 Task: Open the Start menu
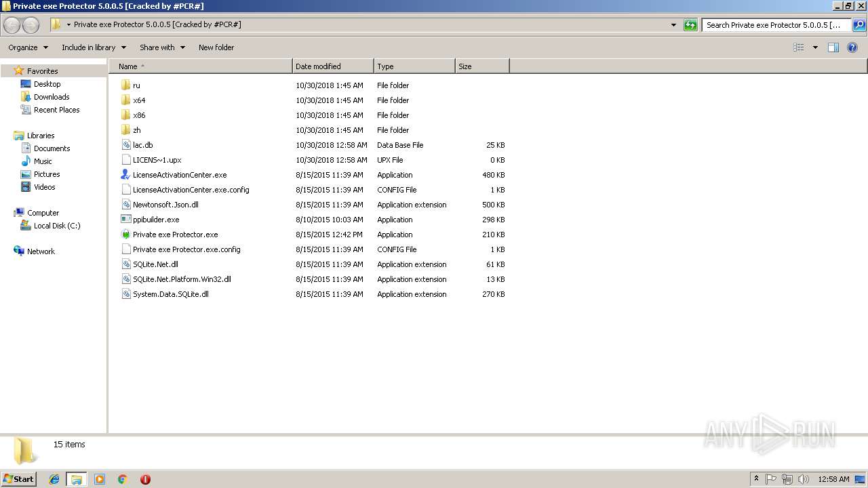click(18, 479)
